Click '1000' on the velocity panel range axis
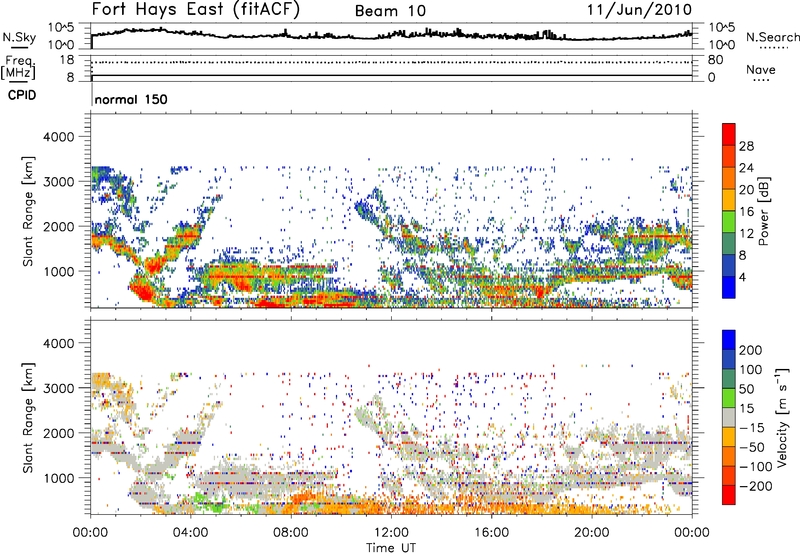Image resolution: width=800 pixels, height=554 pixels. pyautogui.click(x=59, y=478)
